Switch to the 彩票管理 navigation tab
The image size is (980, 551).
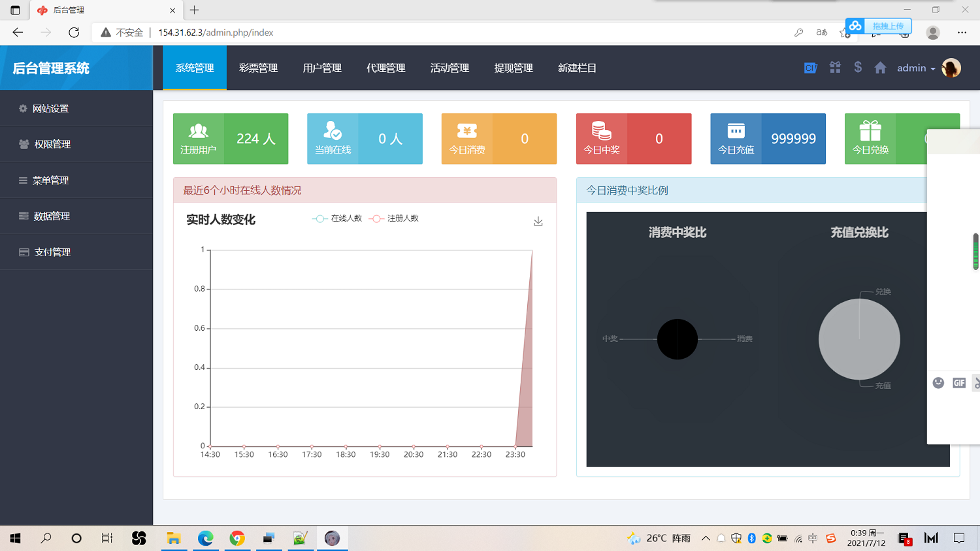[x=257, y=67]
